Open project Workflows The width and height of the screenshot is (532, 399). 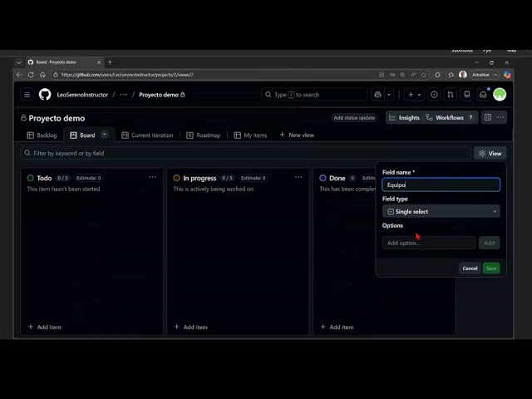pyautogui.click(x=450, y=118)
